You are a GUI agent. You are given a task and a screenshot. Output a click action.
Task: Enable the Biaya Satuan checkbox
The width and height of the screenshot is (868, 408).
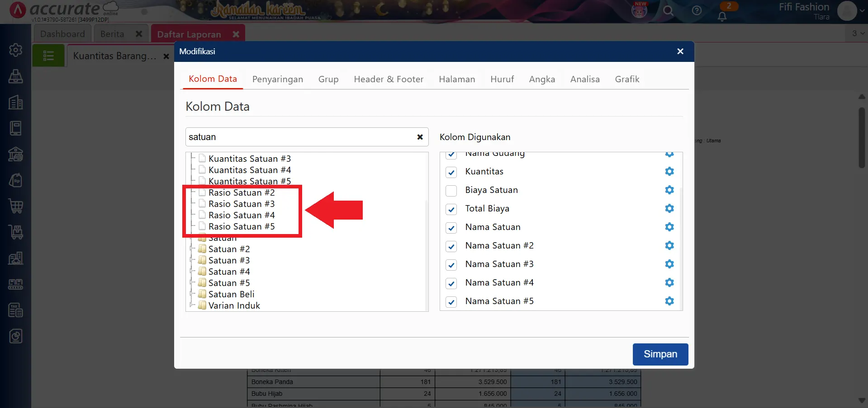point(451,191)
